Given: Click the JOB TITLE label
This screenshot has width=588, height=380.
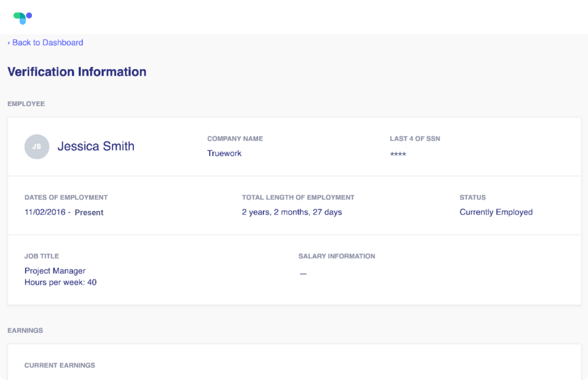Looking at the screenshot, I should tap(42, 256).
